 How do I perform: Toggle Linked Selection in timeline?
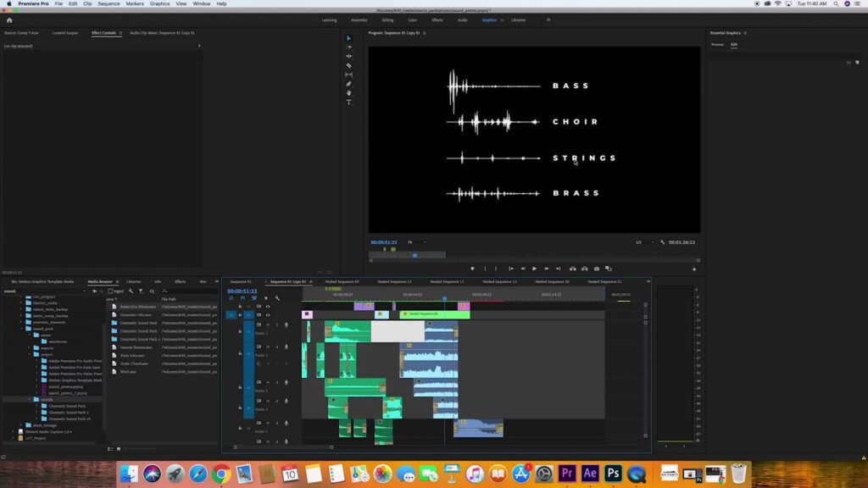point(254,298)
